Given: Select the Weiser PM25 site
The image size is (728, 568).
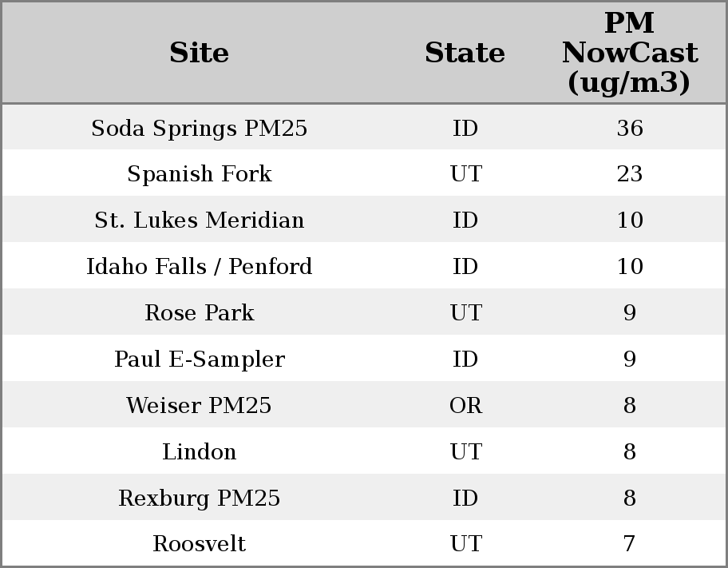Looking at the screenshot, I should [199, 406].
